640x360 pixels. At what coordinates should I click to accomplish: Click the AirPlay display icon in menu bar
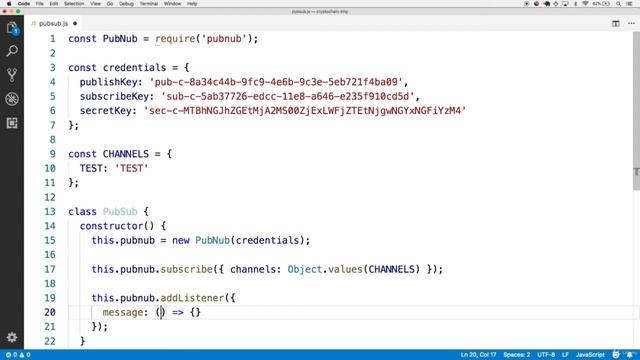(565, 4)
